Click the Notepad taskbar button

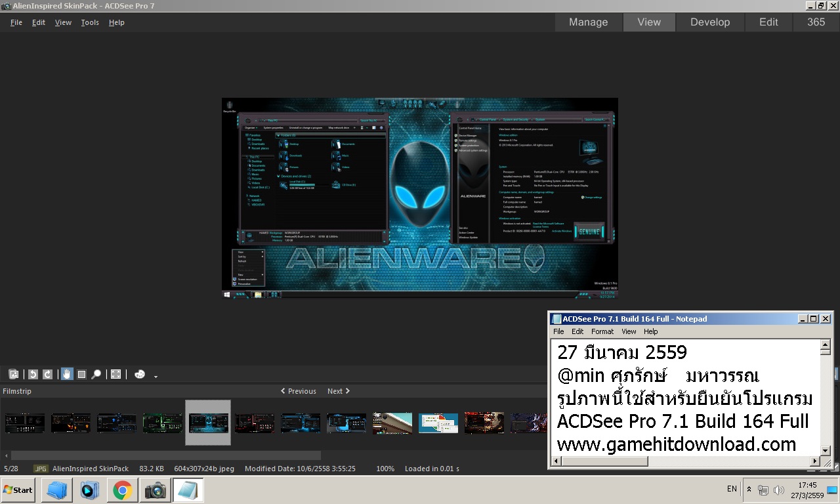pyautogui.click(x=188, y=490)
